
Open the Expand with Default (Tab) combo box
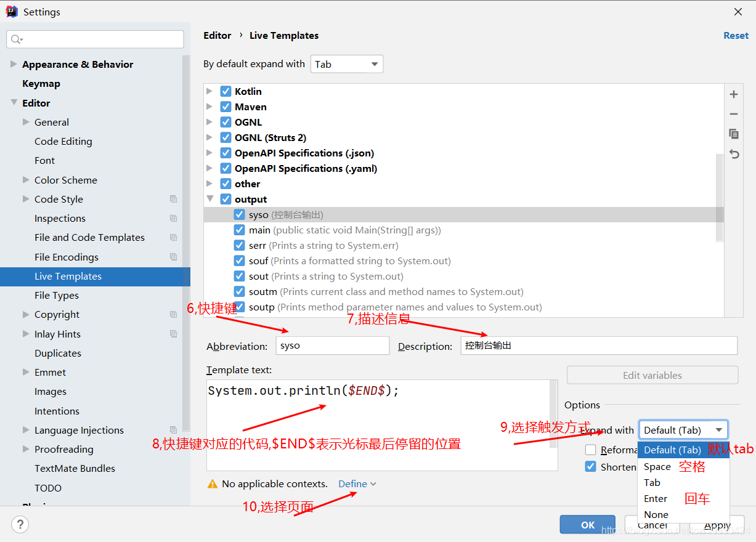point(683,430)
